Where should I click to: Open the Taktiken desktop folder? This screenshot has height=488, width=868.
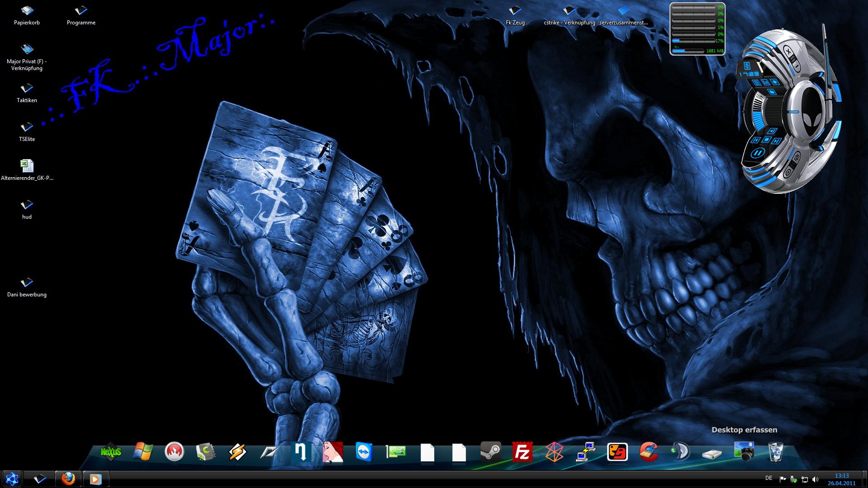coord(27,93)
